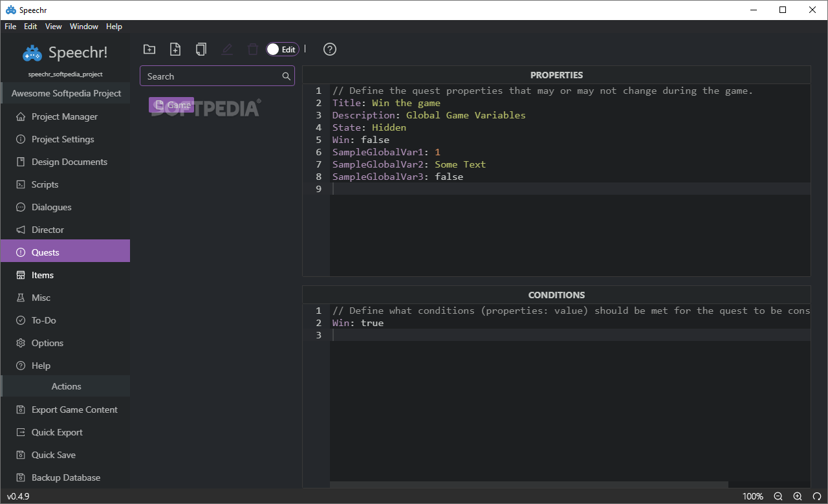
Task: Click Export Game Content action
Action: (x=65, y=410)
